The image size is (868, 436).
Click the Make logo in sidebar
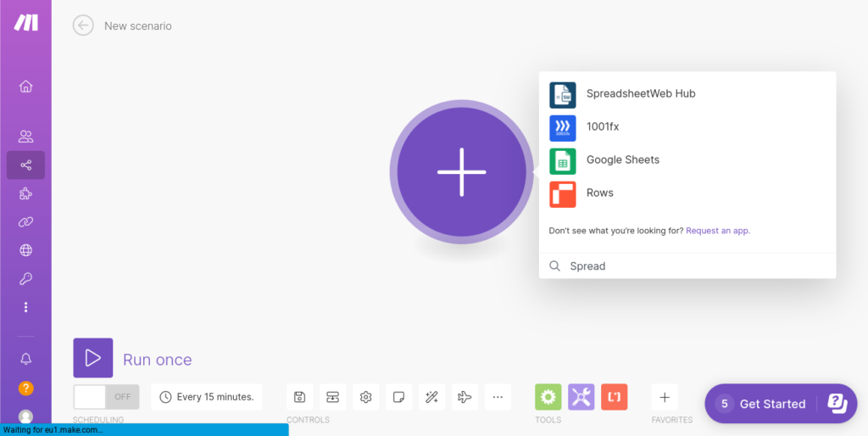[25, 23]
